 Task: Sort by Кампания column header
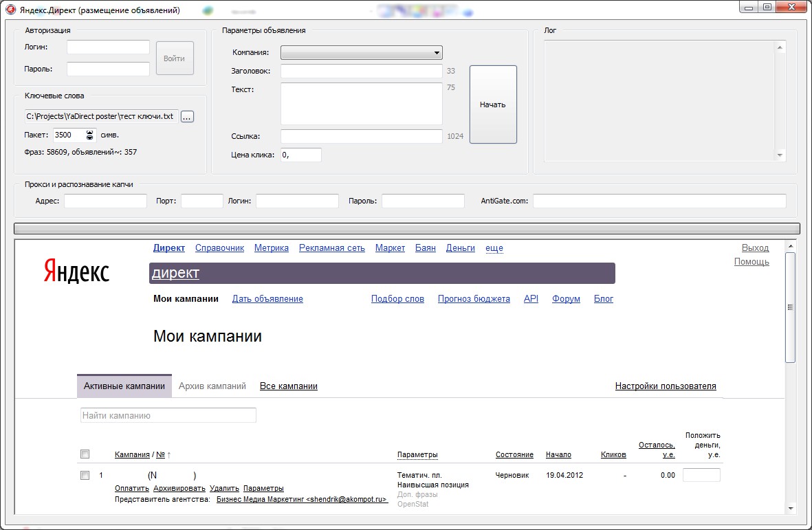[132, 454]
